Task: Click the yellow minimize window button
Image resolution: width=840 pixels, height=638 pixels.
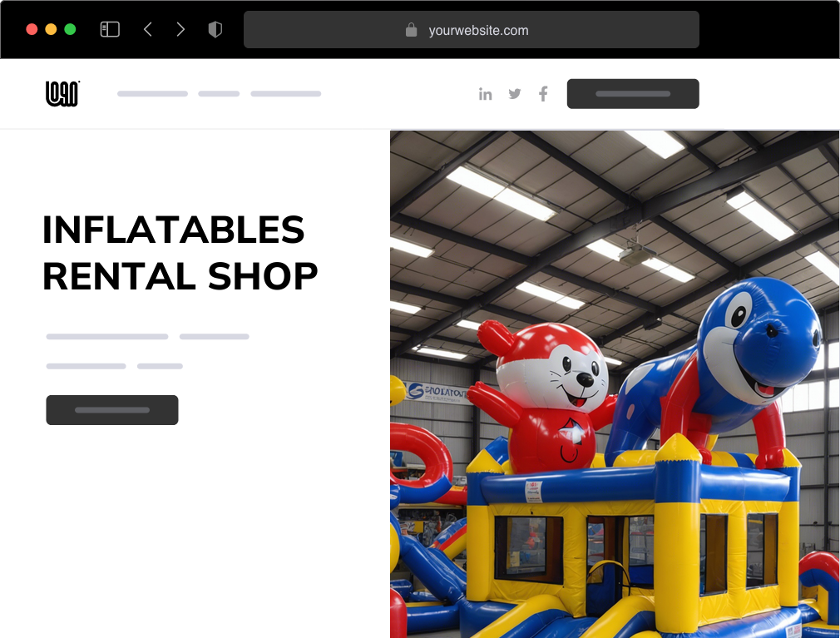Action: point(51,29)
